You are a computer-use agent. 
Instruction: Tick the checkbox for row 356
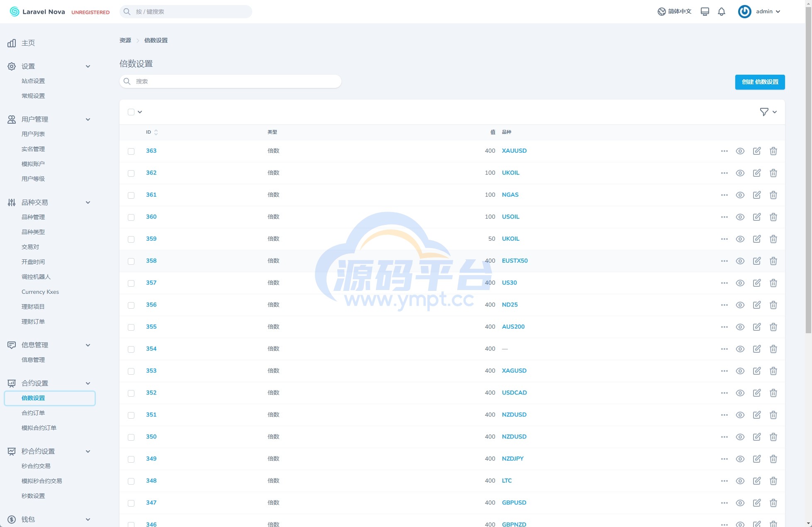click(x=131, y=305)
